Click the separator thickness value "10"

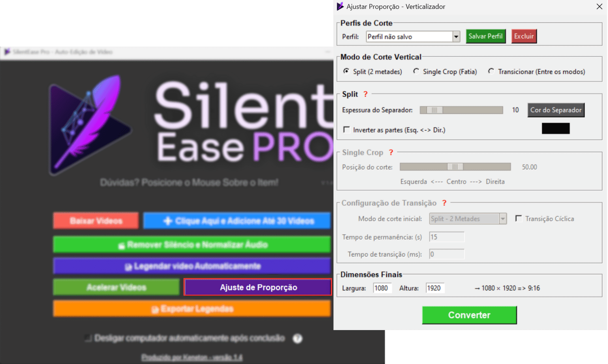click(x=515, y=110)
